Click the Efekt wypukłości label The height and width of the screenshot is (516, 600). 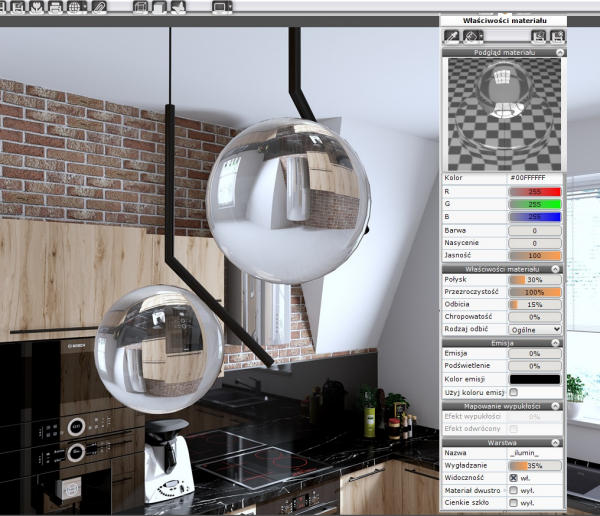[472, 416]
